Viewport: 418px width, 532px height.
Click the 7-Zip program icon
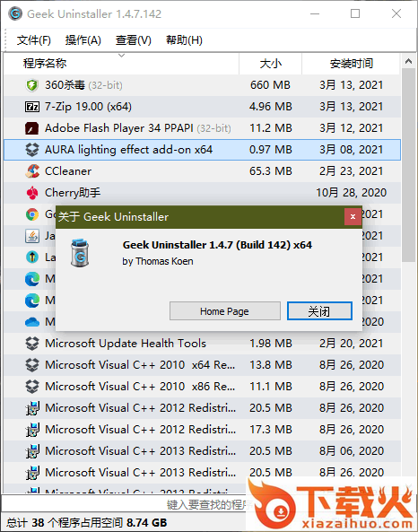[32, 107]
